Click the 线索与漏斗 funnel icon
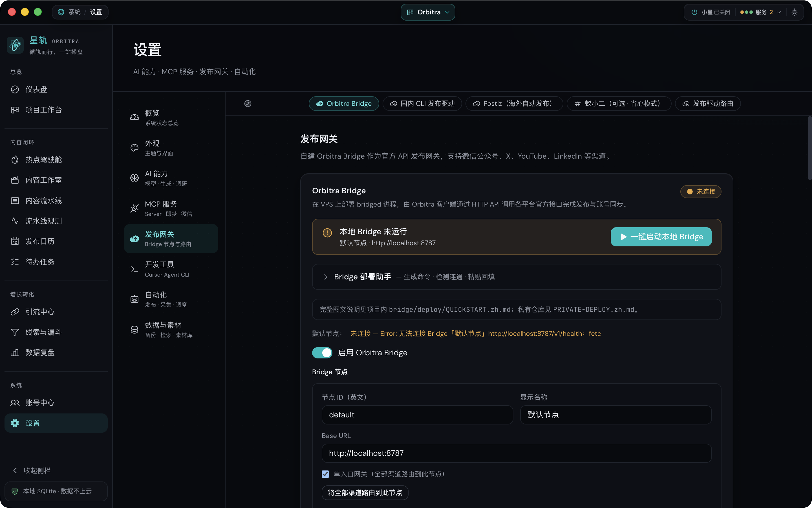This screenshot has height=508, width=812. click(15, 332)
